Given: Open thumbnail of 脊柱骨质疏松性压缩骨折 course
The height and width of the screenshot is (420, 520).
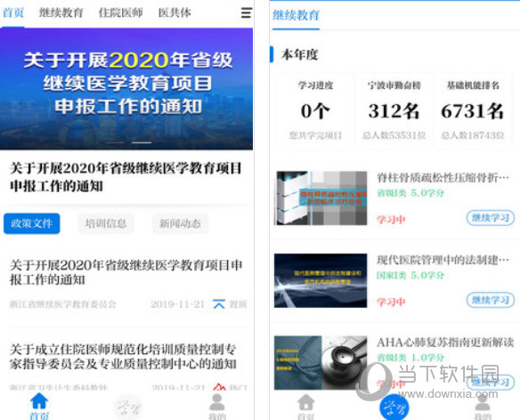Looking at the screenshot, I should 321,198.
